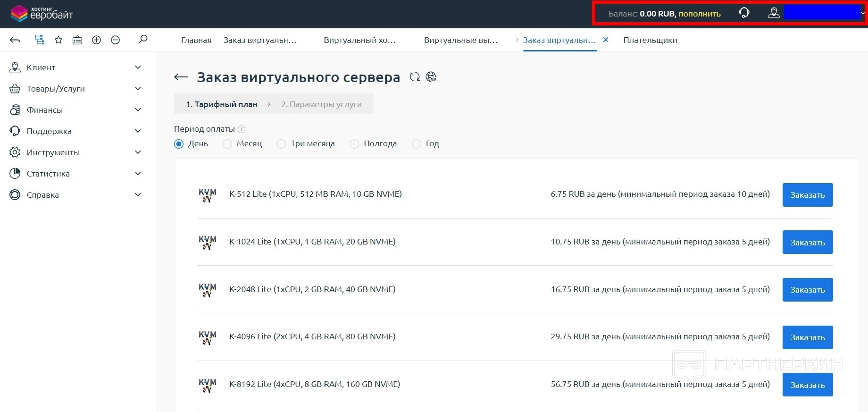Screen dimensions: 868x412
Task: Click the support headset icon in header
Action: pyautogui.click(x=744, y=13)
